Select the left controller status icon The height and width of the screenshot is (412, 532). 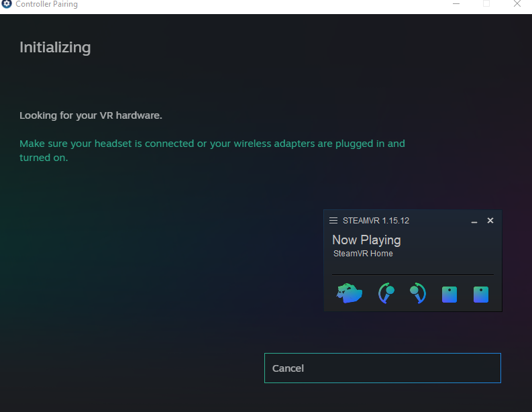386,293
